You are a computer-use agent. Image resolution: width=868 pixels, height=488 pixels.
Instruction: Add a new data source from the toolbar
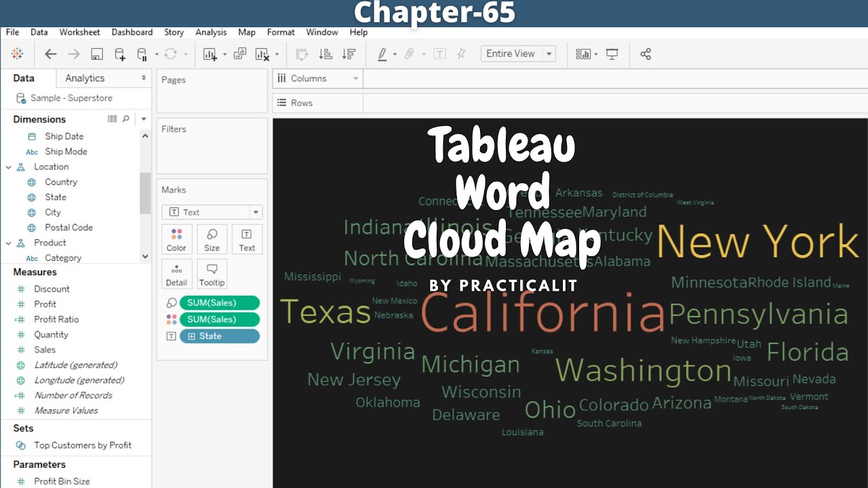tap(120, 54)
